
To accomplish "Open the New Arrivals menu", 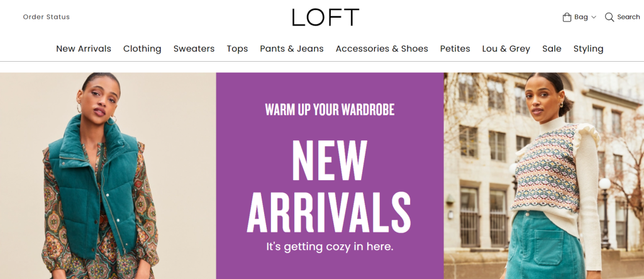I will click(84, 48).
